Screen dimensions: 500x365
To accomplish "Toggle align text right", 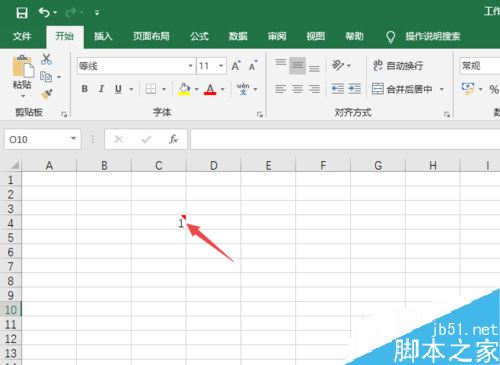I will (314, 89).
